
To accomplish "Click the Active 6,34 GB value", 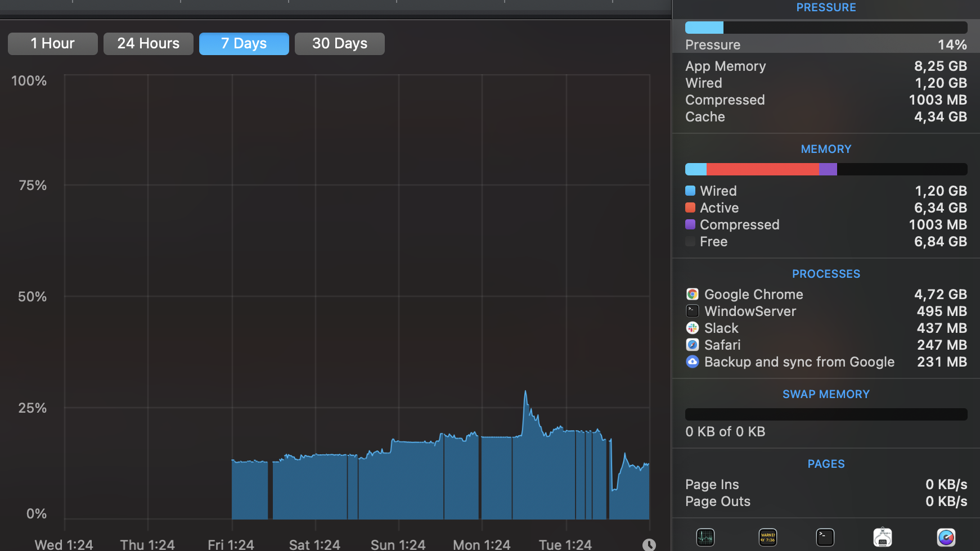I will tap(941, 207).
